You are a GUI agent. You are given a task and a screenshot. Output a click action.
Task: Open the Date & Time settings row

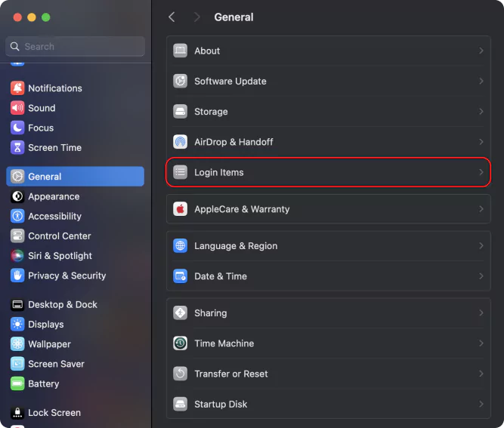(328, 276)
